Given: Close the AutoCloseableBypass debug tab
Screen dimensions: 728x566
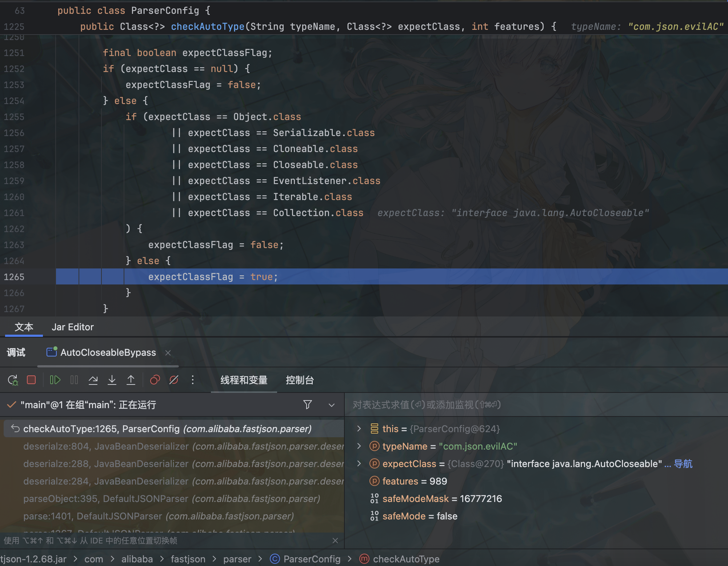Looking at the screenshot, I should pyautogui.click(x=168, y=353).
